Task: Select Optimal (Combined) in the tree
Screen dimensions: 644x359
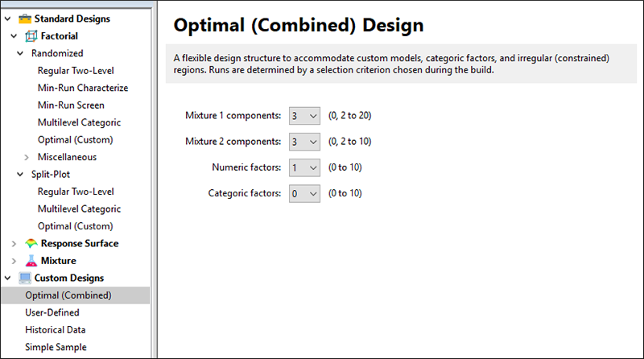Action: pos(68,295)
